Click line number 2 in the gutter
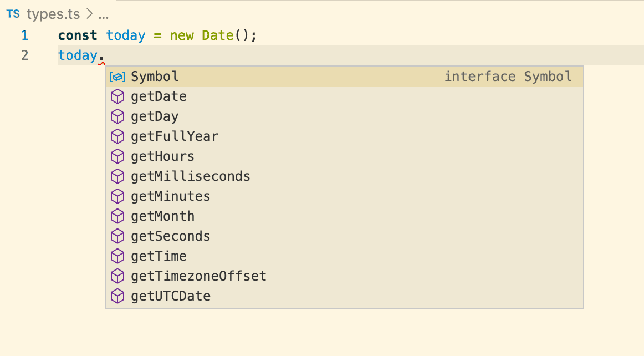The height and width of the screenshot is (356, 644). 24,55
